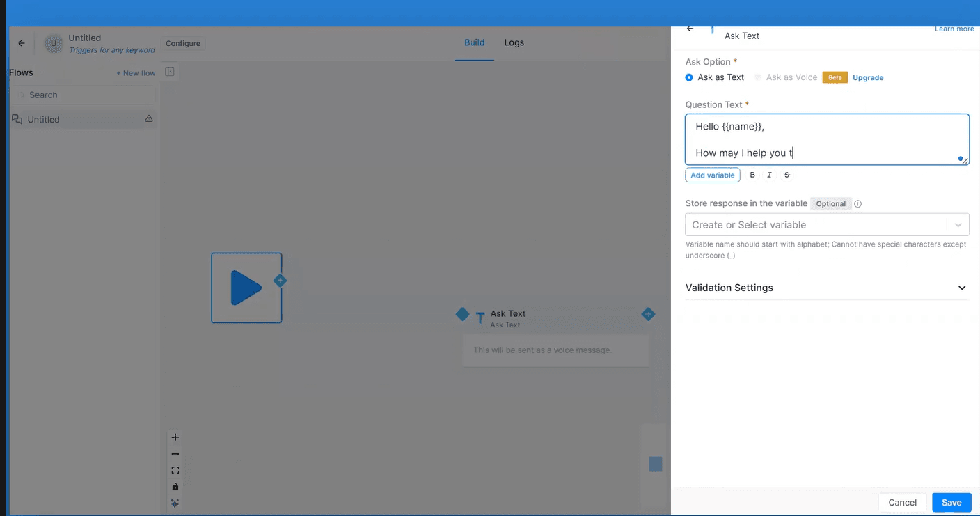The height and width of the screenshot is (516, 980).
Task: Apply strikethrough formatting to question text
Action: pos(787,175)
